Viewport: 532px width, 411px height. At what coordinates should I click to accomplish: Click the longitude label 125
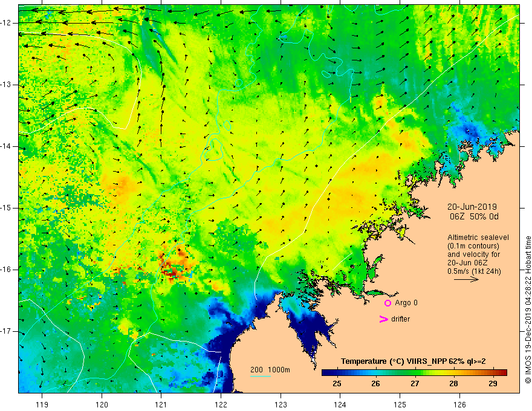400,404
